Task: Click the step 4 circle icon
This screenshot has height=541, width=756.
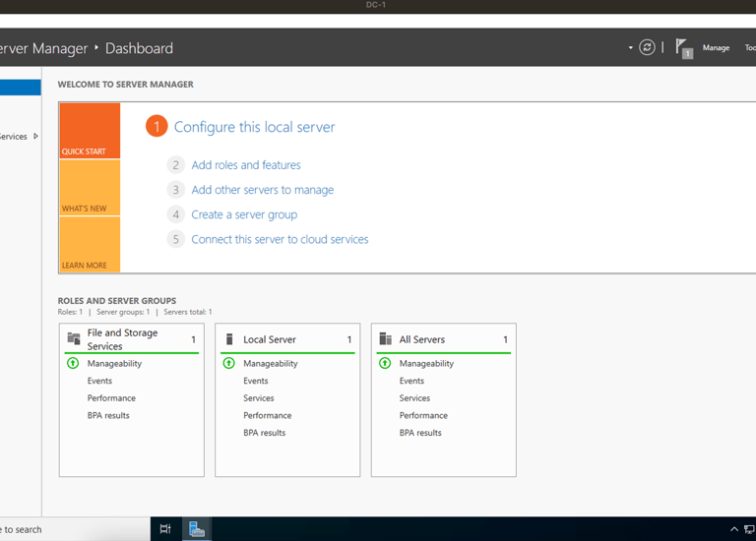Action: tap(175, 214)
